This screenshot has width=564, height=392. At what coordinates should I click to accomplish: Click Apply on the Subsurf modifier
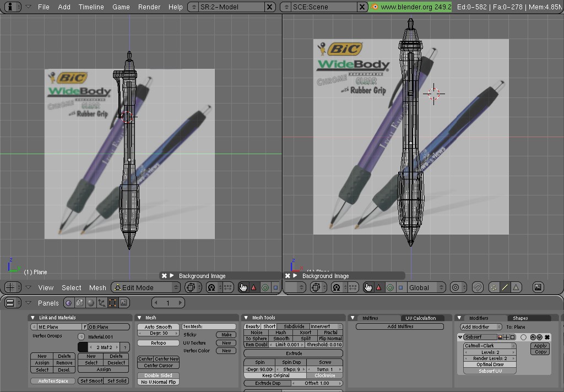[x=540, y=346]
